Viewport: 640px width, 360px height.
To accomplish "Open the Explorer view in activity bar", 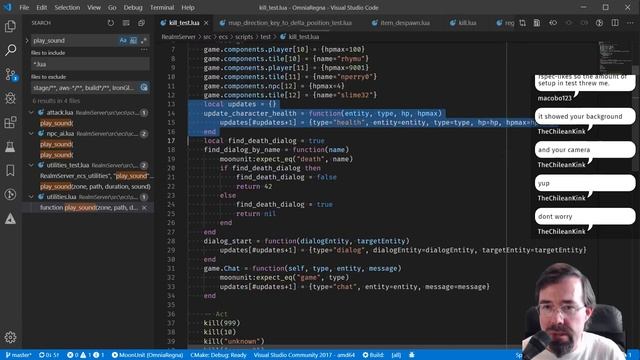I will 10,27.
